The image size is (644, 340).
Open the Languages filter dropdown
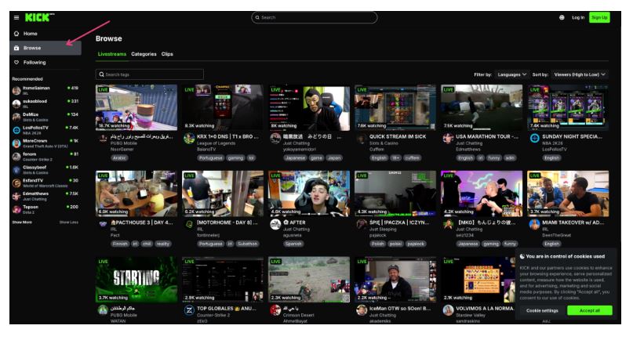coord(511,74)
